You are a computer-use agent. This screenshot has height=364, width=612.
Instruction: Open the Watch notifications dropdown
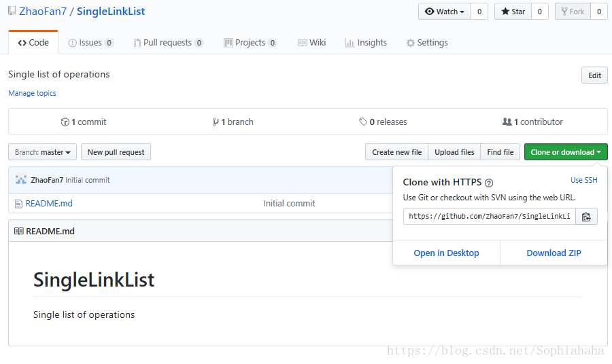(x=445, y=12)
